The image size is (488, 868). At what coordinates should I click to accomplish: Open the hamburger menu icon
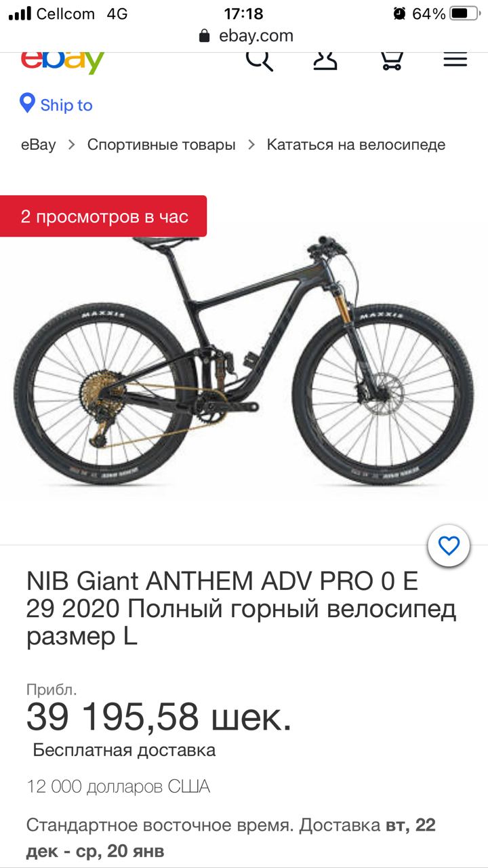pos(455,60)
